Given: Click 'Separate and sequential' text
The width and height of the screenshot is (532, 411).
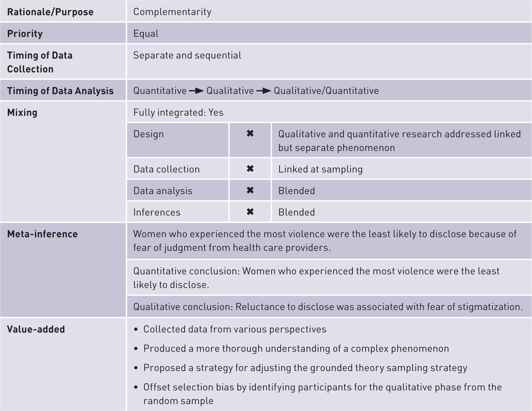Looking at the screenshot, I should pos(187,55).
